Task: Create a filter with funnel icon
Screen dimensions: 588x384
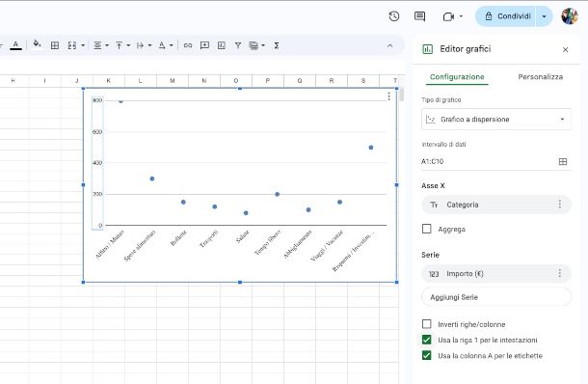Action: pyautogui.click(x=238, y=45)
